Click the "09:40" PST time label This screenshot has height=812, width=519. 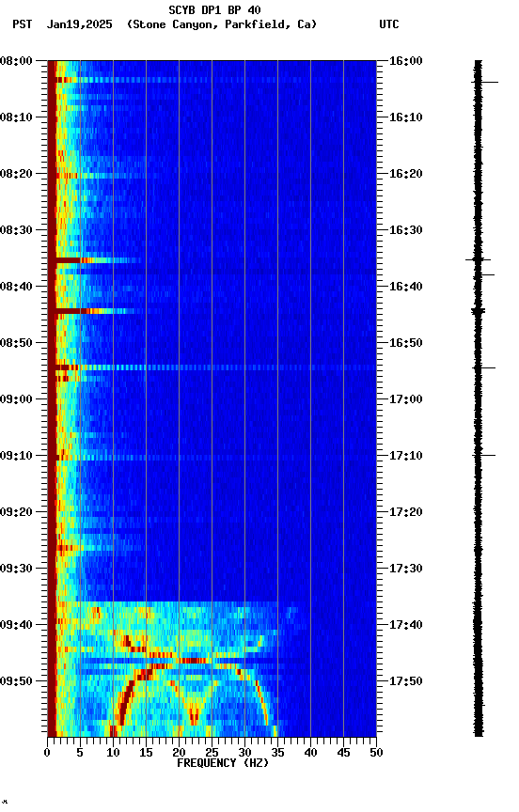coord(16,625)
